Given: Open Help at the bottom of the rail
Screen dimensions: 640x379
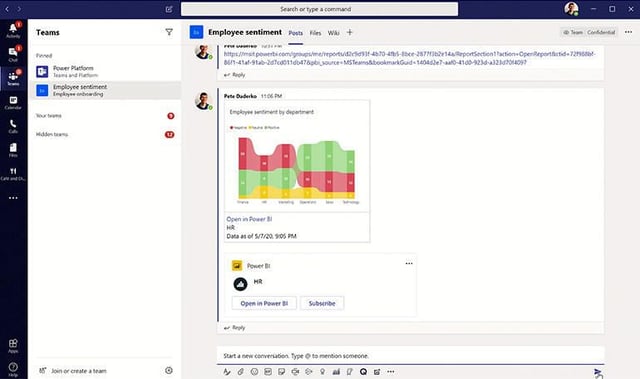Looking at the screenshot, I should tap(13, 369).
